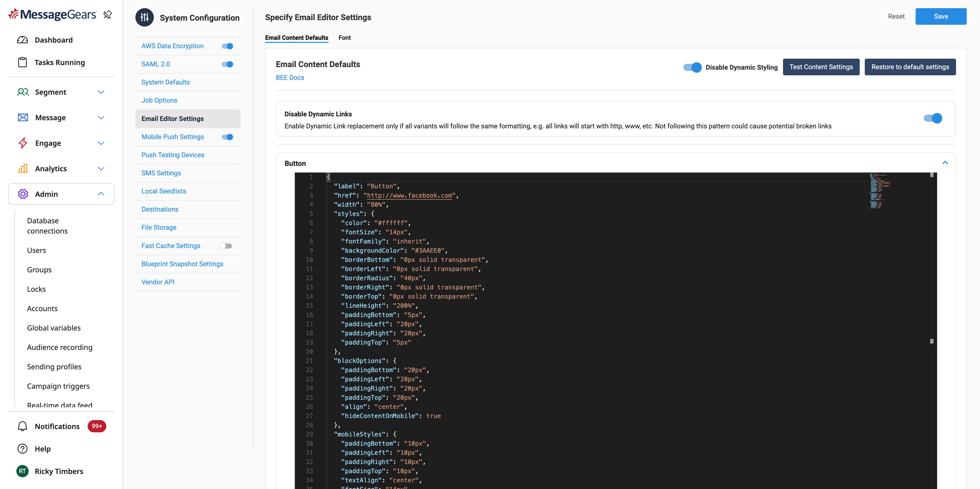Collapse the Button section chevron
980x489 pixels.
[x=945, y=163]
